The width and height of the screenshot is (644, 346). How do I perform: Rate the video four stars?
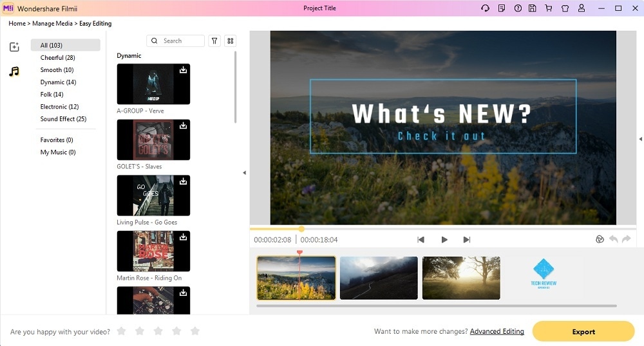coord(176,331)
